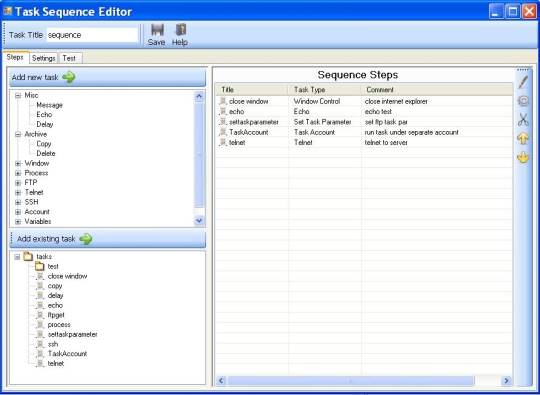
Task: Select settaskparameter in the existing tasks tree
Action: [72, 334]
